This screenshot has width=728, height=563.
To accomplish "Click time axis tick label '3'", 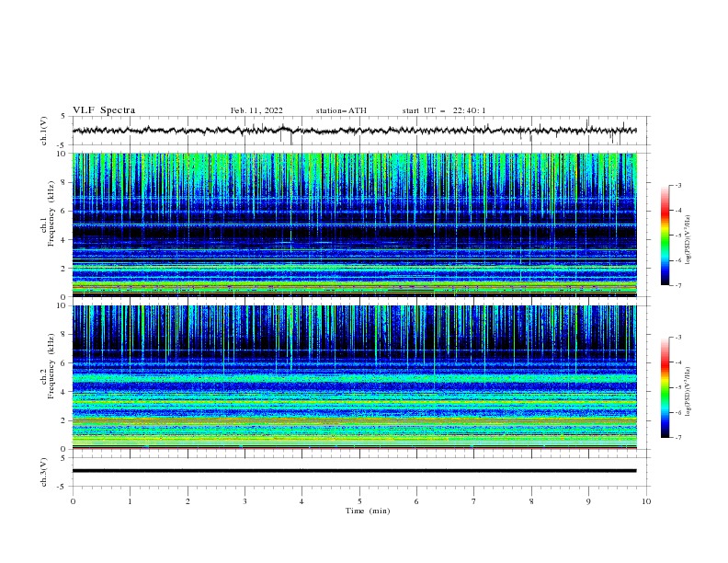I will click(x=245, y=501).
